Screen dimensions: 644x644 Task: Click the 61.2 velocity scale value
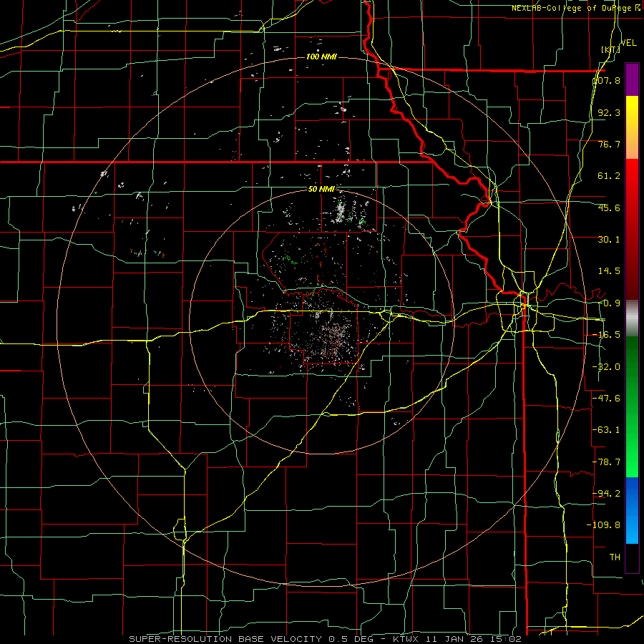[x=609, y=176]
